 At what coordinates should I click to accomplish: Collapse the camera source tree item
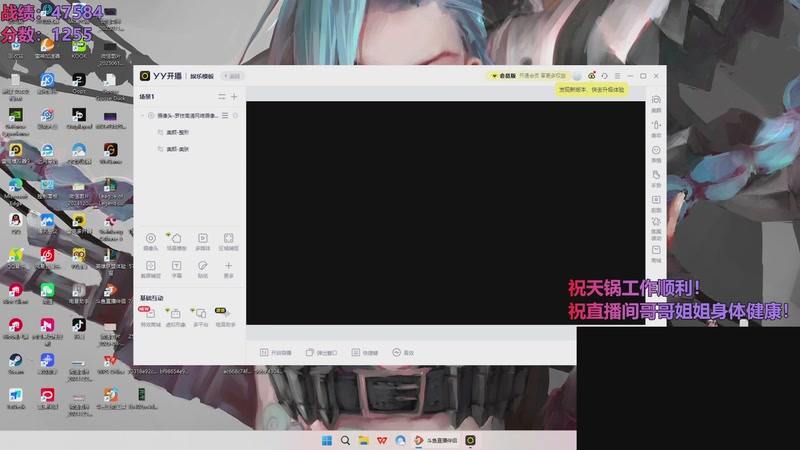point(142,115)
